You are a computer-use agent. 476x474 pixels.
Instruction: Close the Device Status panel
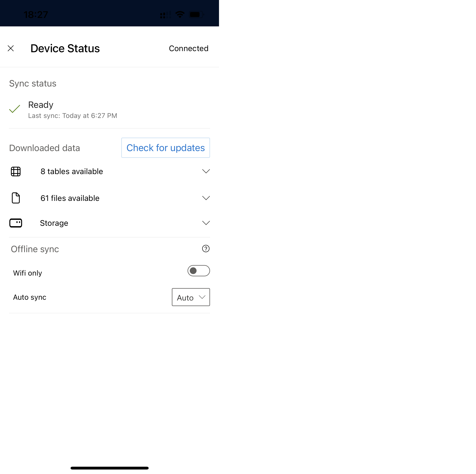[x=11, y=48]
